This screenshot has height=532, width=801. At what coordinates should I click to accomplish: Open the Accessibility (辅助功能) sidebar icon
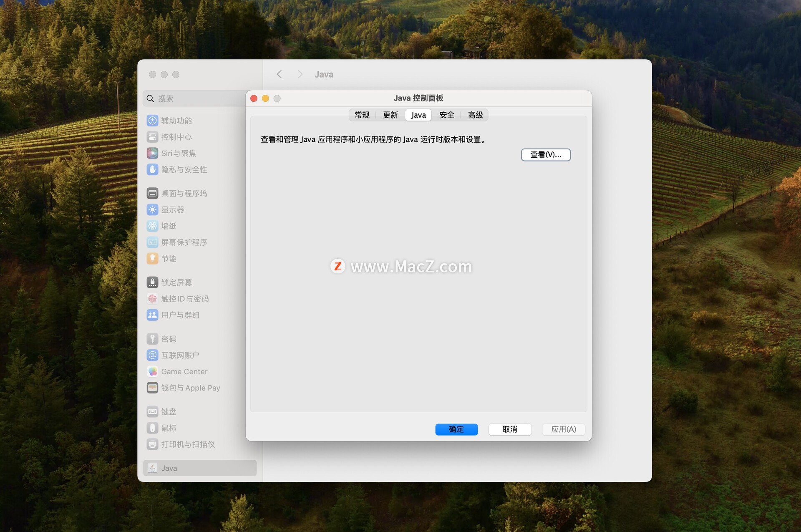(x=152, y=121)
